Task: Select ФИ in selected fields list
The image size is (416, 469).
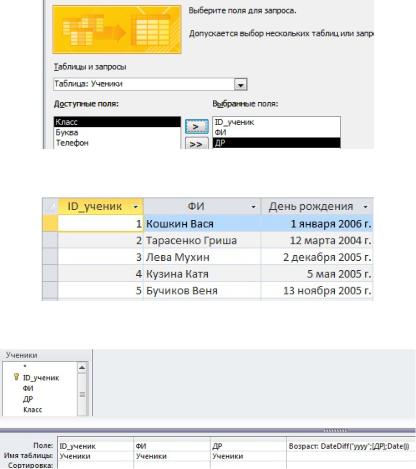Action: pyautogui.click(x=276, y=132)
